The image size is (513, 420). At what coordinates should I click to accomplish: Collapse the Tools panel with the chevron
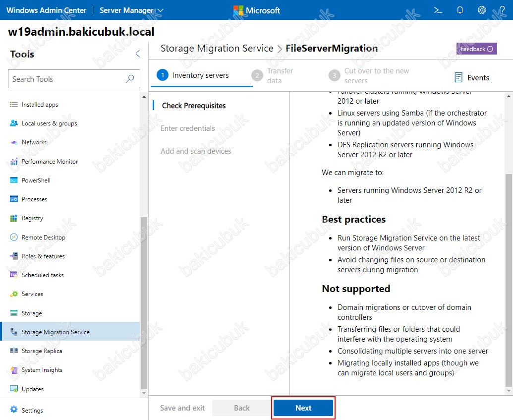138,54
